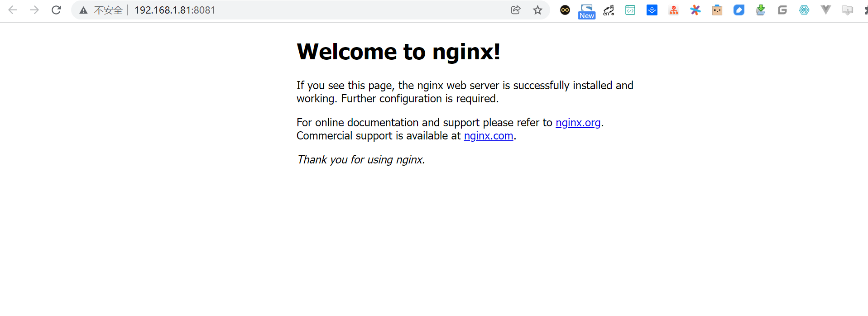This screenshot has width=868, height=316.
Task: Open the colorful asterisk extension icon
Action: tap(695, 10)
